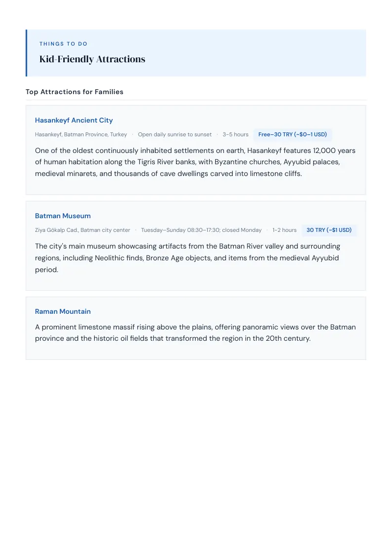392x555 pixels.
Task: Open the Raman Mountain title link
Action: pyautogui.click(x=63, y=311)
